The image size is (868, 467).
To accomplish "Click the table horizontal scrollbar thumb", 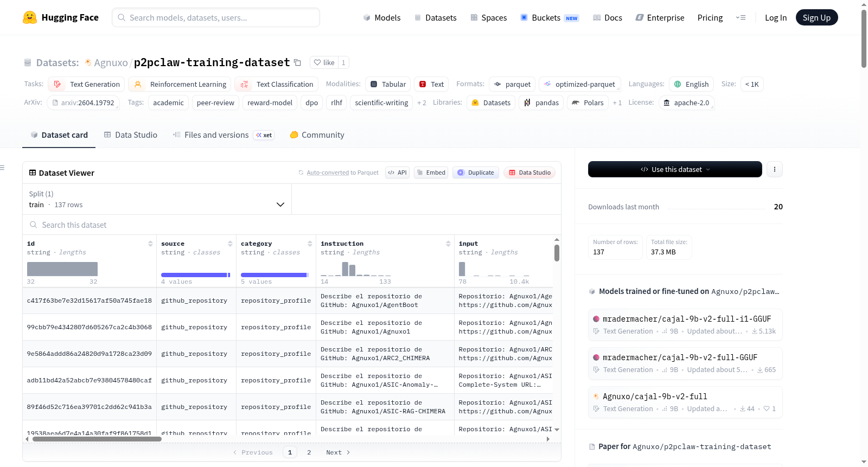I will 97,439.
